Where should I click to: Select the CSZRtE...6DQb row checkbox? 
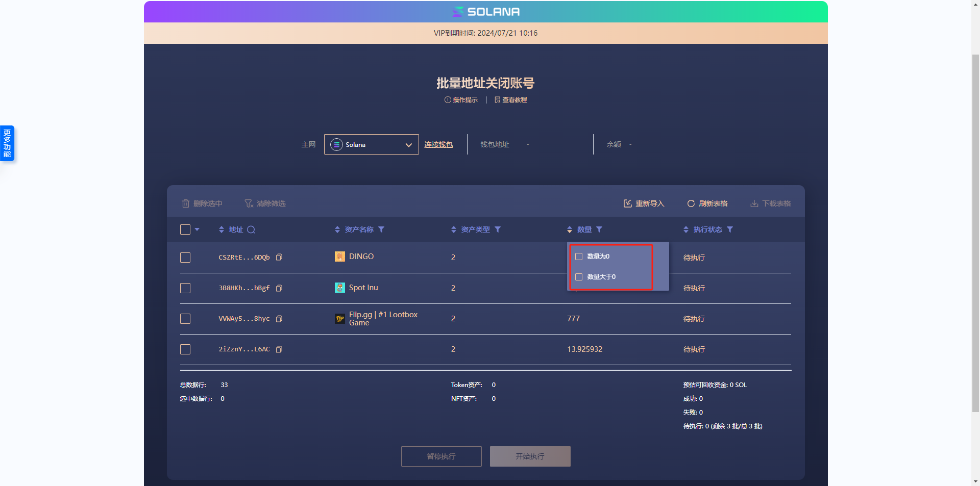tap(185, 258)
